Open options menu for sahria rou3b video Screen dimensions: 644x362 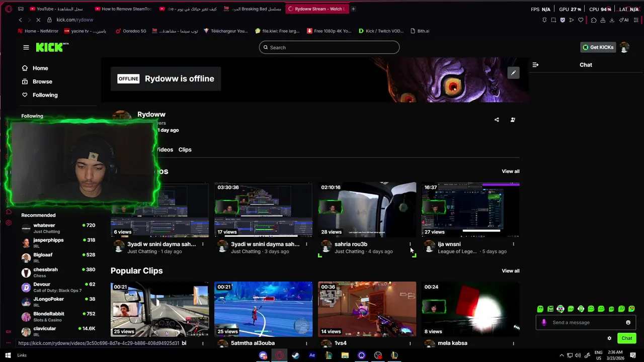pyautogui.click(x=410, y=244)
